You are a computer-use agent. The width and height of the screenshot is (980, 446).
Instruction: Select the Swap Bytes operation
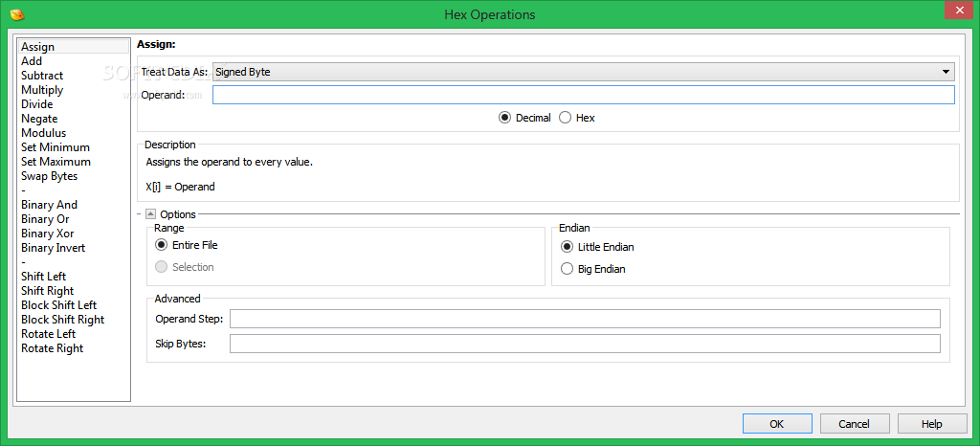74,176
